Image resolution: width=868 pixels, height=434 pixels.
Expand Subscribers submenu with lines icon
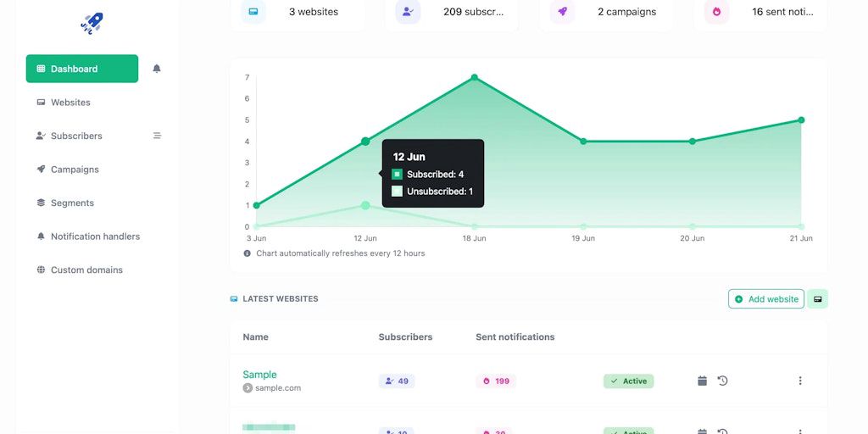(x=157, y=136)
